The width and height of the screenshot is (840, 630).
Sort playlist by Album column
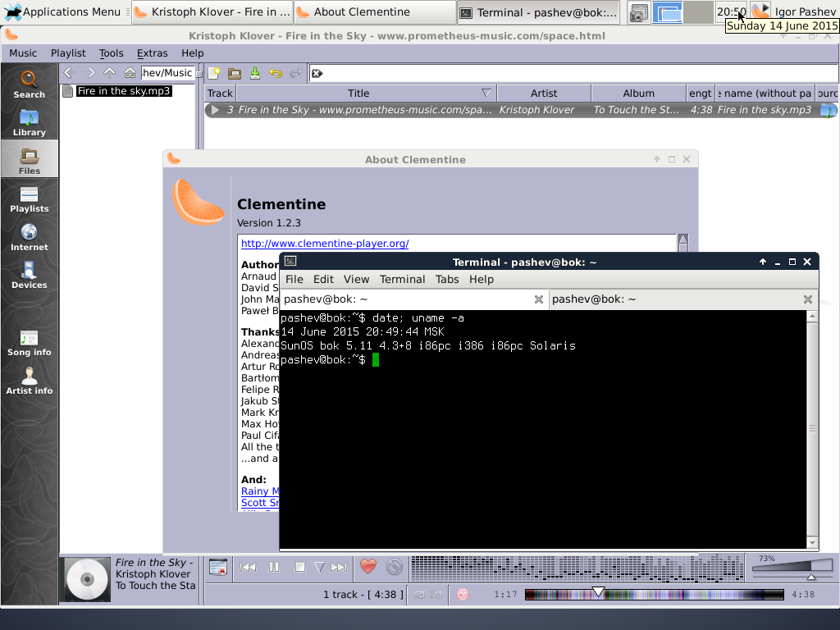click(x=638, y=94)
